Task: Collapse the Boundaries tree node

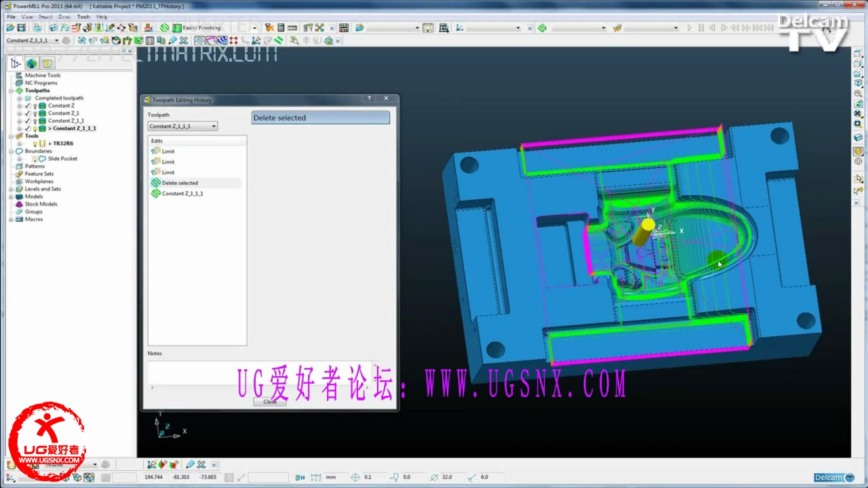Action: coord(12,151)
